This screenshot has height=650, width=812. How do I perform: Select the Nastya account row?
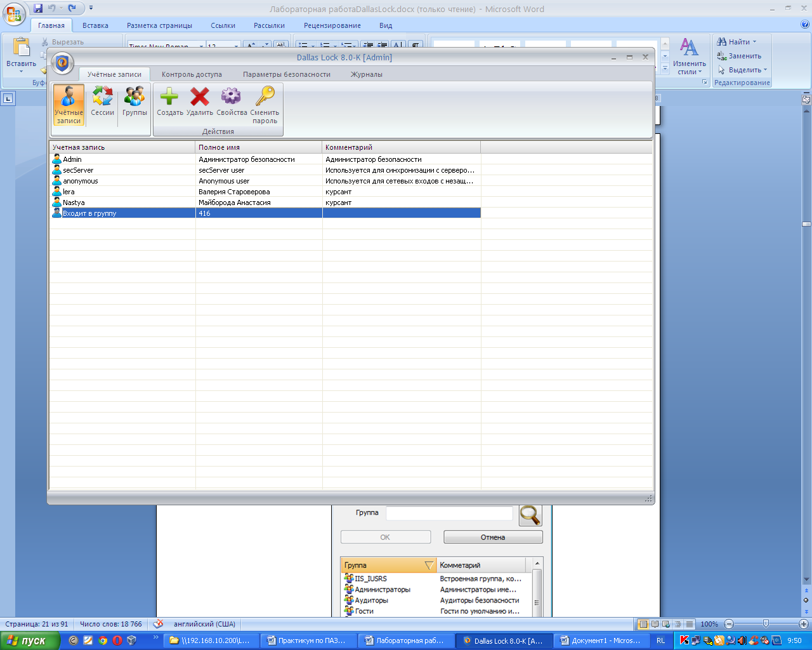coord(265,202)
